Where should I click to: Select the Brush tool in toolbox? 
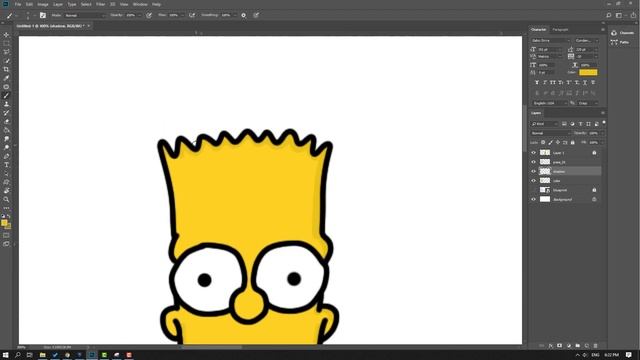[6, 96]
